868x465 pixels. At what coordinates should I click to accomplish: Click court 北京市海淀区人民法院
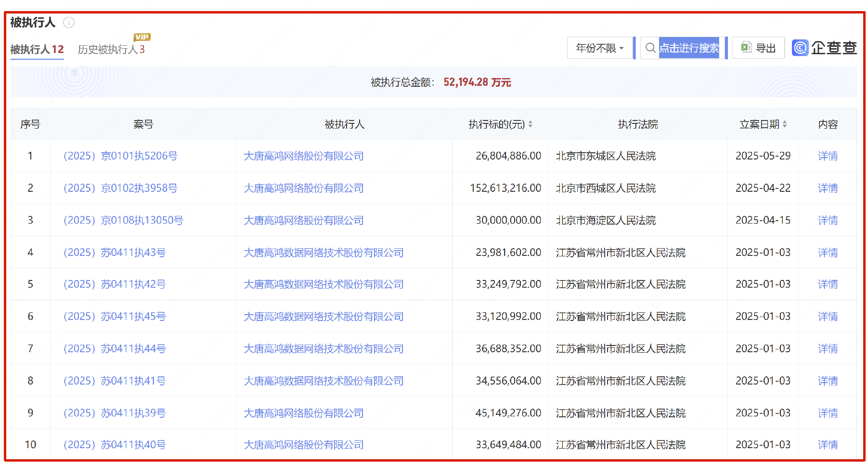(606, 220)
